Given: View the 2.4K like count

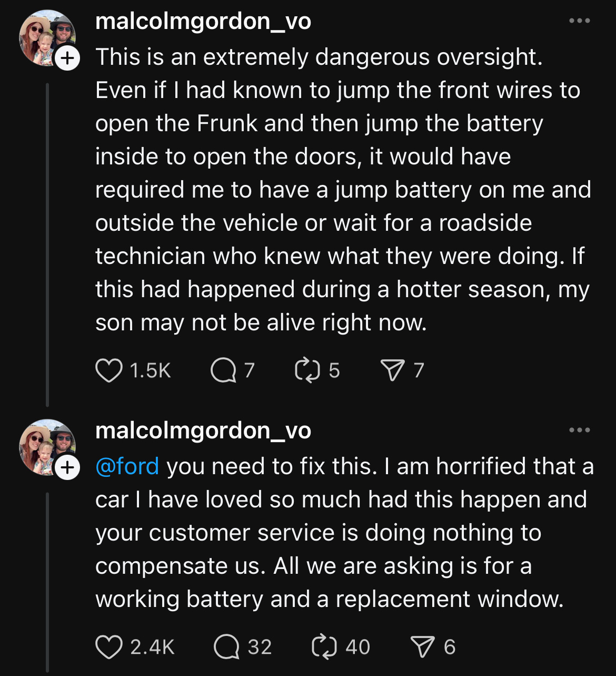Looking at the screenshot, I should coord(152,646).
